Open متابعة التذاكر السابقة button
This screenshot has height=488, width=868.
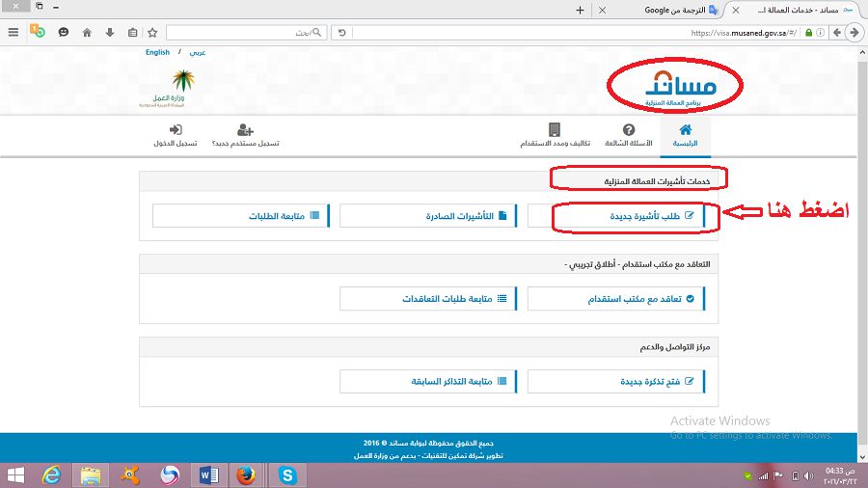click(428, 381)
